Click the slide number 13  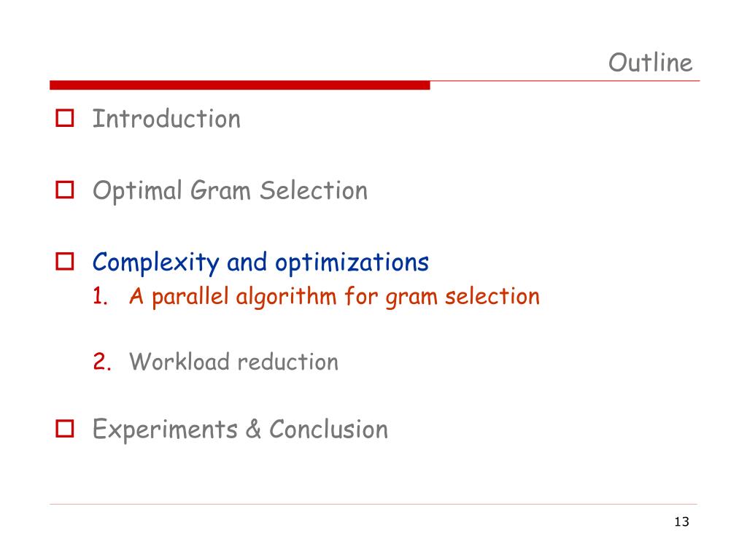[x=682, y=522]
